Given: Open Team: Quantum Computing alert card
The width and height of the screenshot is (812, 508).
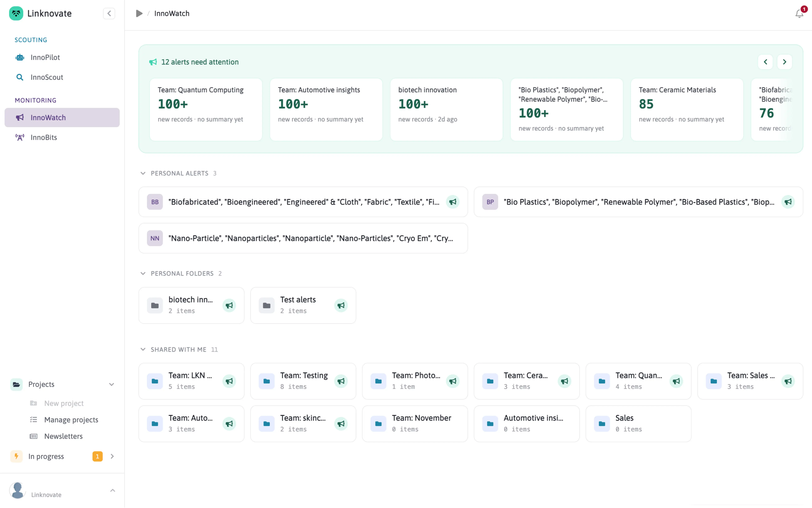Looking at the screenshot, I should point(206,110).
